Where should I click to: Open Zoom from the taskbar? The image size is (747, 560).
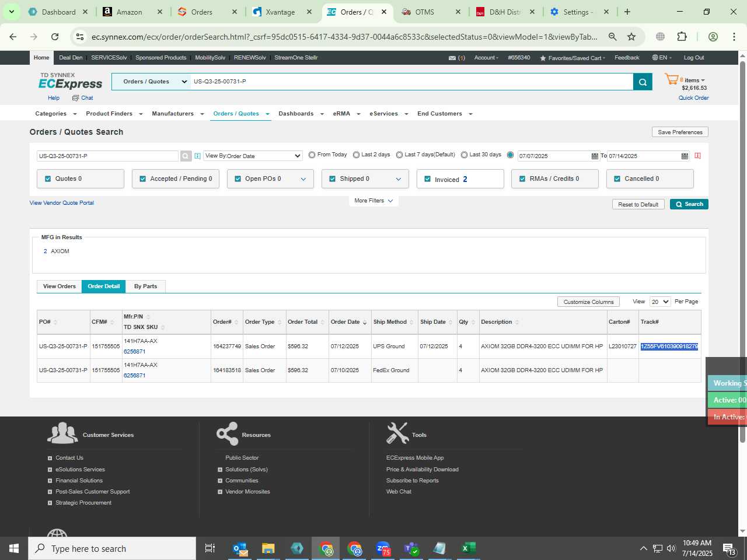pos(383,548)
